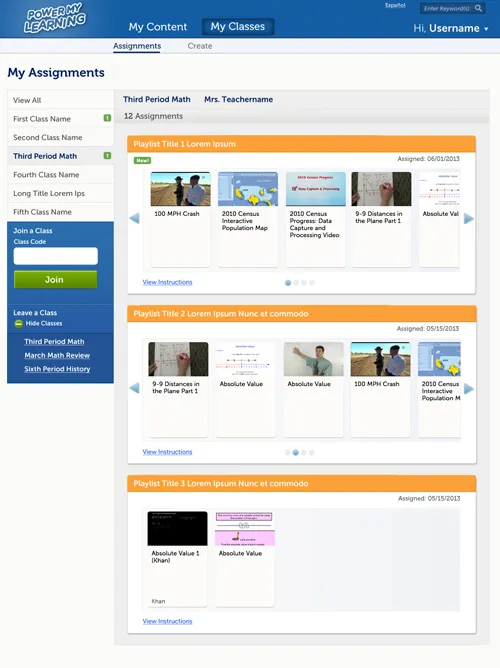Click next arrow in Playlist Title 2 carousel
Screen dimensions: 500x668
(468, 389)
